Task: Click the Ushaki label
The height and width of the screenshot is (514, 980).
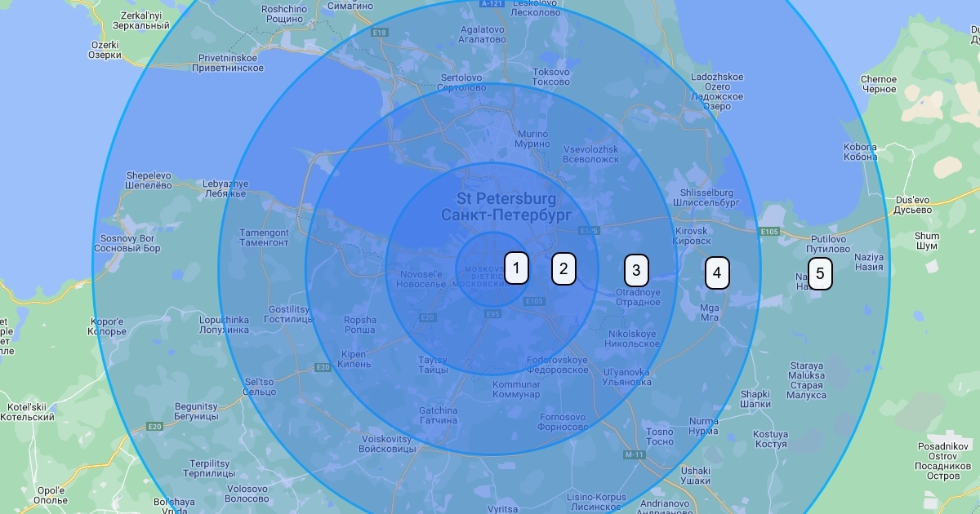Action: coord(696,476)
